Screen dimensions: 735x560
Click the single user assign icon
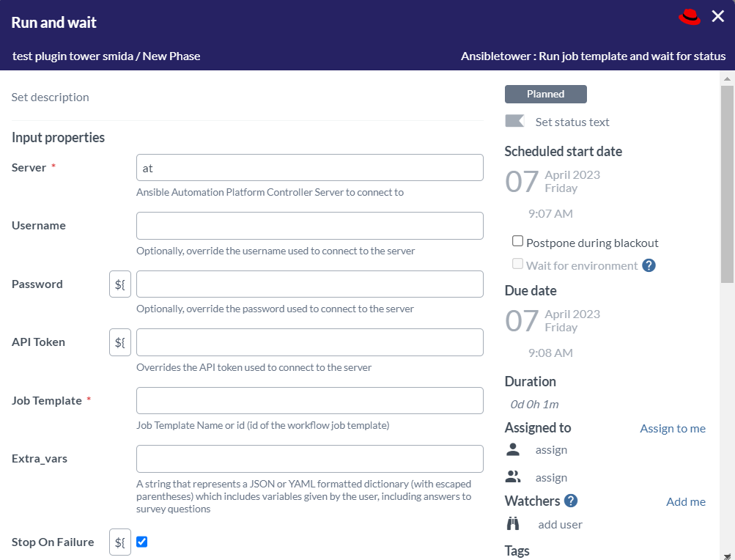(x=513, y=449)
